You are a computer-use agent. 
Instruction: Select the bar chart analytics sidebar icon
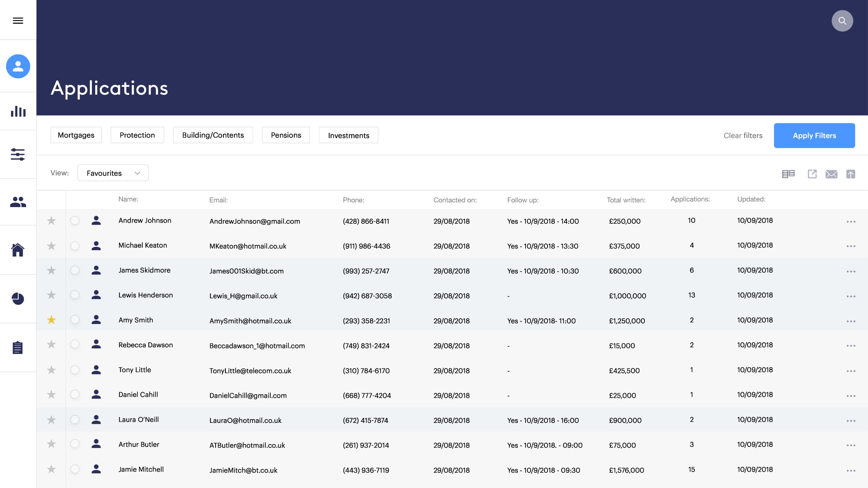(x=18, y=111)
